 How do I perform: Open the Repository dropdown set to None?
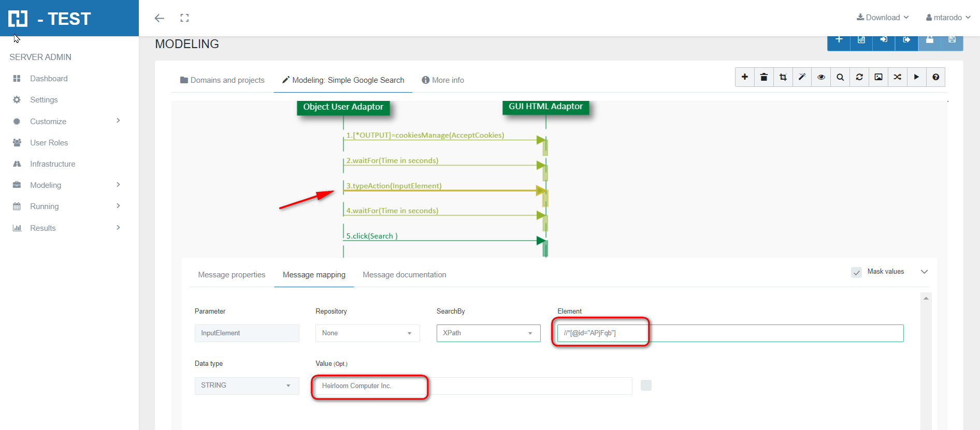click(x=367, y=333)
